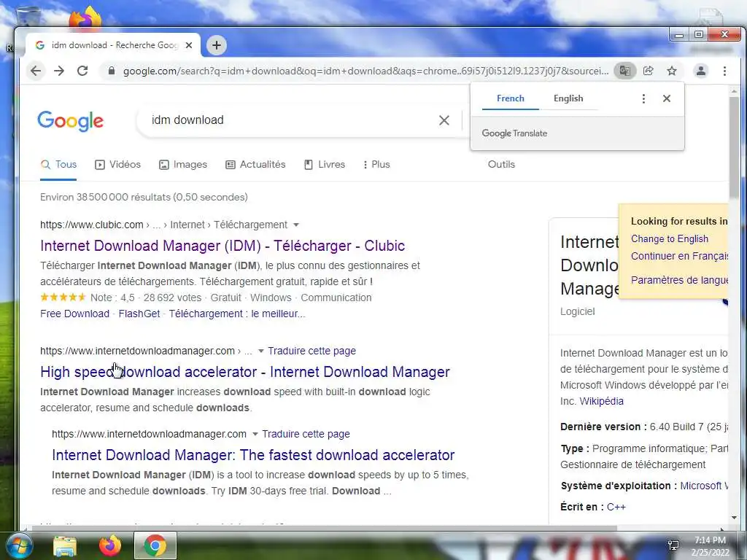Open Chrome's three-dot main menu
The width and height of the screenshot is (747, 560).
pyautogui.click(x=724, y=71)
